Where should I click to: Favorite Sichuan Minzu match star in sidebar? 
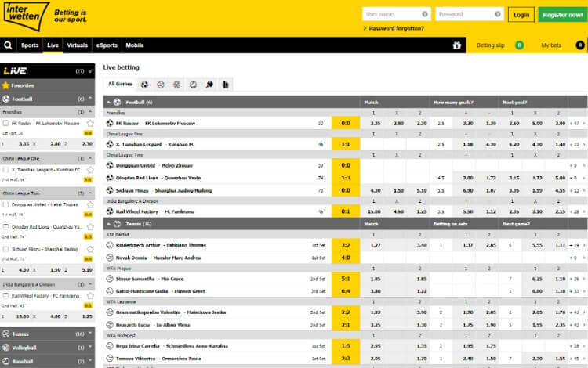coord(90,249)
